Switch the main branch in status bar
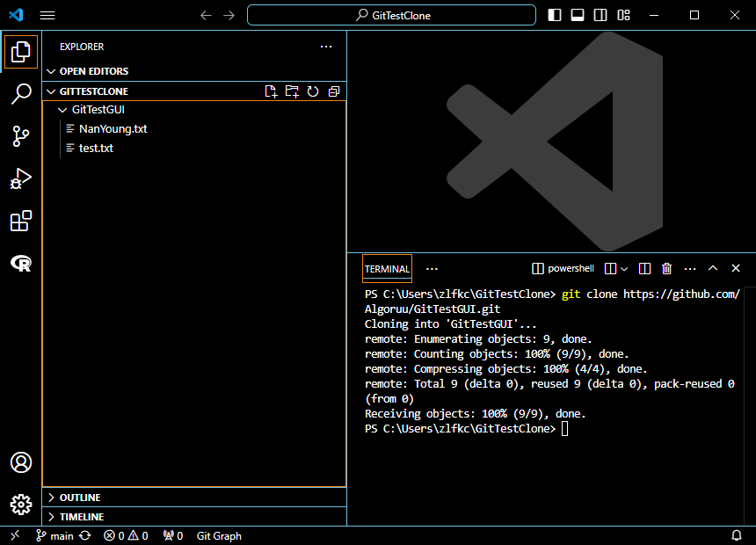This screenshot has height=545, width=756. click(x=55, y=536)
